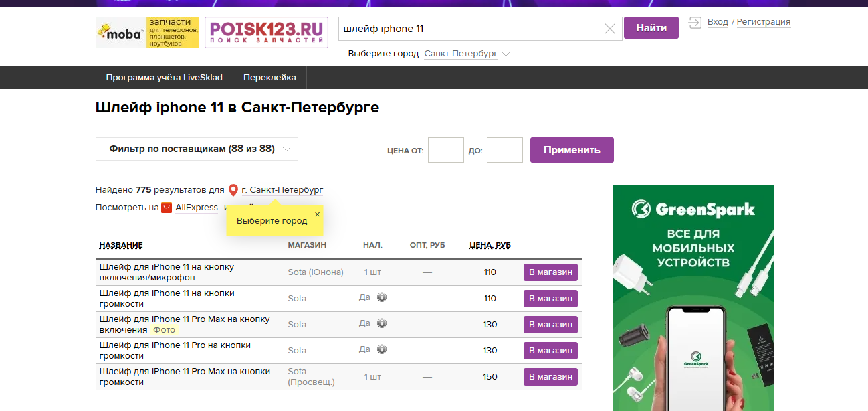Click the red location pin icon
The height and width of the screenshot is (411, 868).
(233, 190)
